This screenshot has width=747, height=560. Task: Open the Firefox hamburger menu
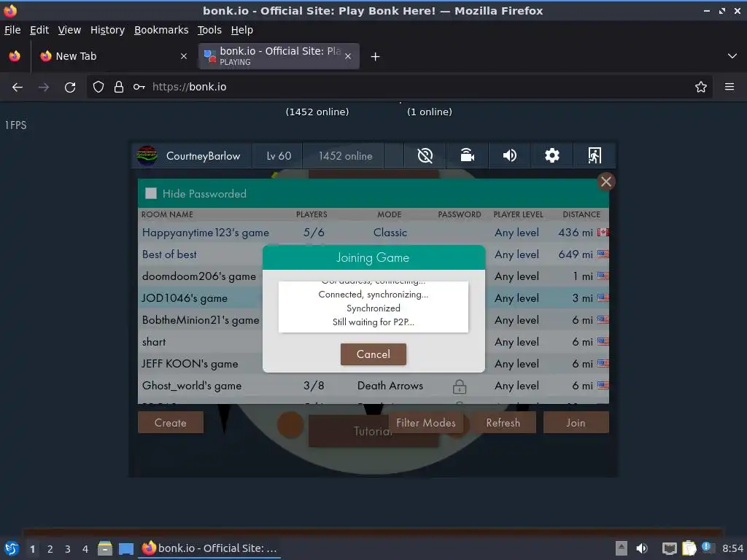729,87
